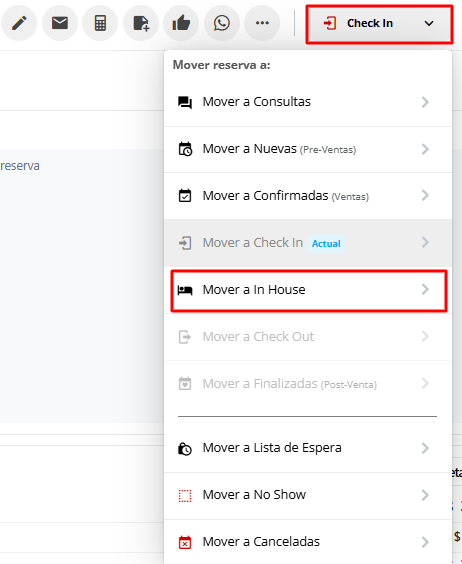The height and width of the screenshot is (564, 462).
Task: Open WhatsApp chat icon
Action: coord(222,23)
